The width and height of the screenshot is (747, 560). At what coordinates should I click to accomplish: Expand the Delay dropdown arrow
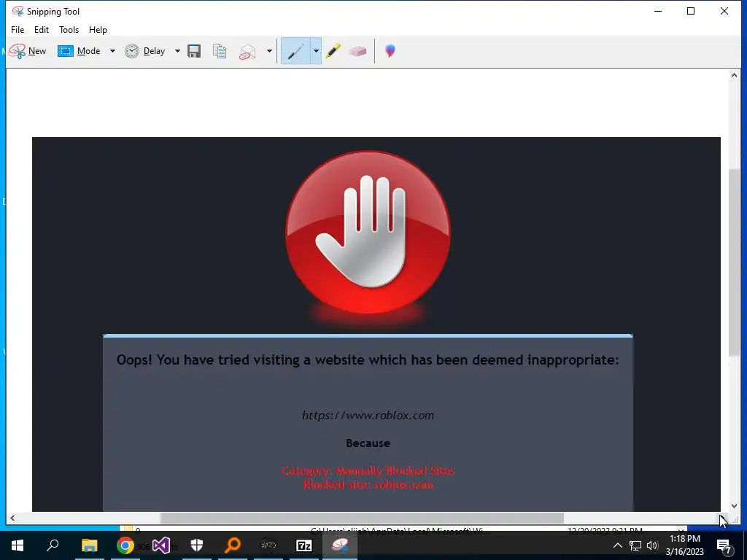[177, 51]
